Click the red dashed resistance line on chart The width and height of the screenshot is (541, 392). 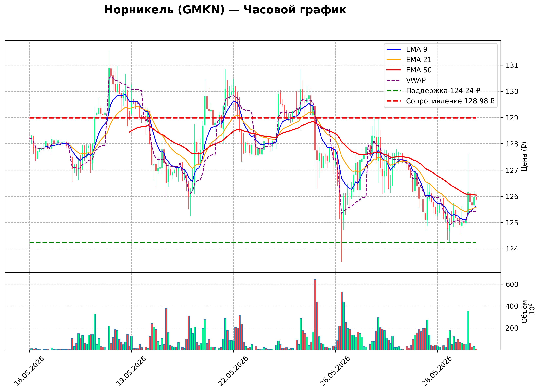253,118
